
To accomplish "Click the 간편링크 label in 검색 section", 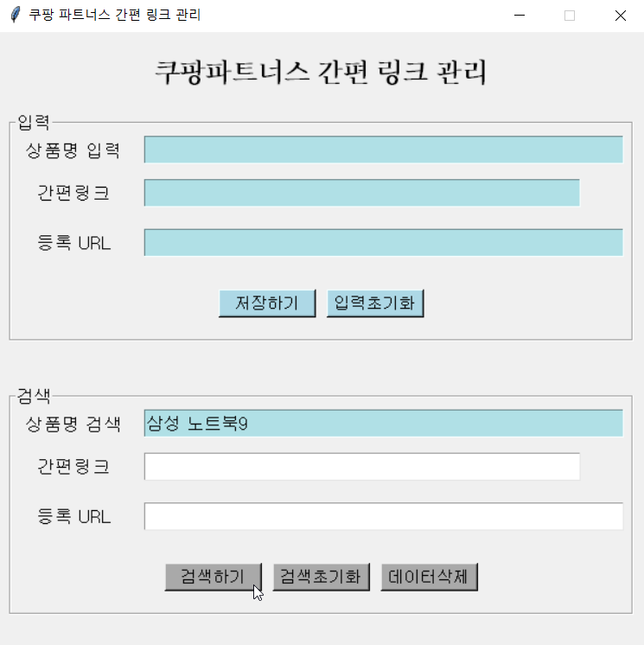I will point(73,467).
